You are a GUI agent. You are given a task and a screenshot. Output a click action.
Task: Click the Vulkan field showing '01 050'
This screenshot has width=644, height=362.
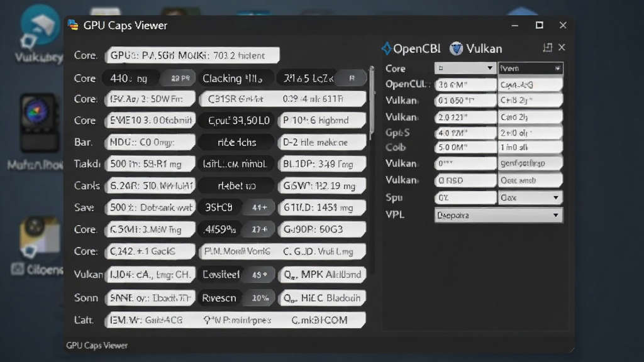[465, 100]
